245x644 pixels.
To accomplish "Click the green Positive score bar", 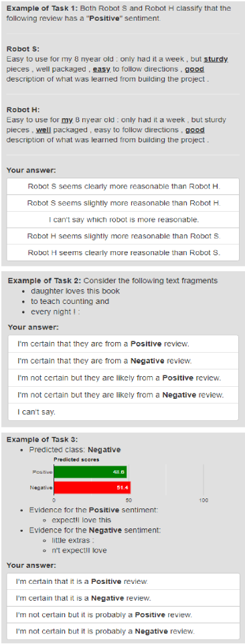I will tap(90, 472).
